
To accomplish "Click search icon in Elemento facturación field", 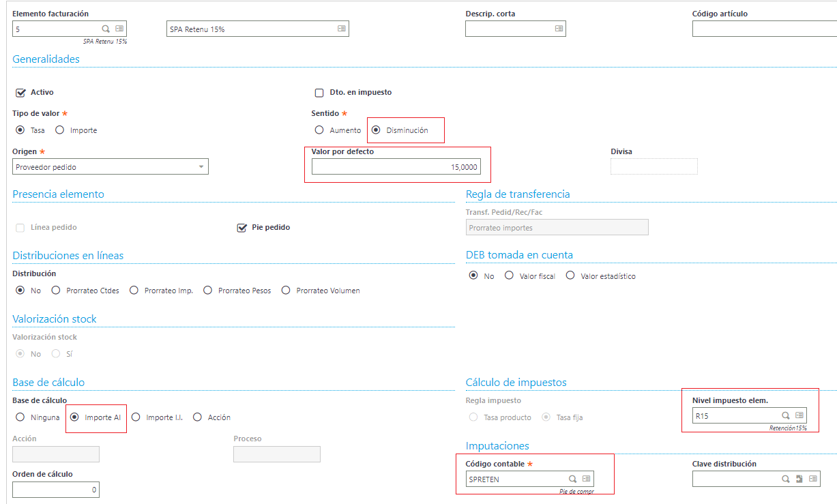I will [106, 29].
